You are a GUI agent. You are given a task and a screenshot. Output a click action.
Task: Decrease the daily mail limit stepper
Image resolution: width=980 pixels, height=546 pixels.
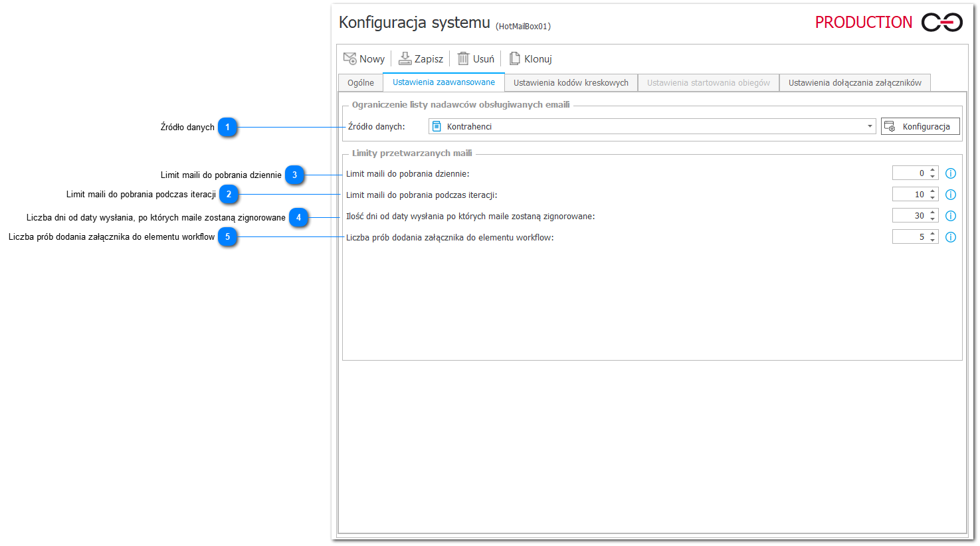click(x=933, y=177)
